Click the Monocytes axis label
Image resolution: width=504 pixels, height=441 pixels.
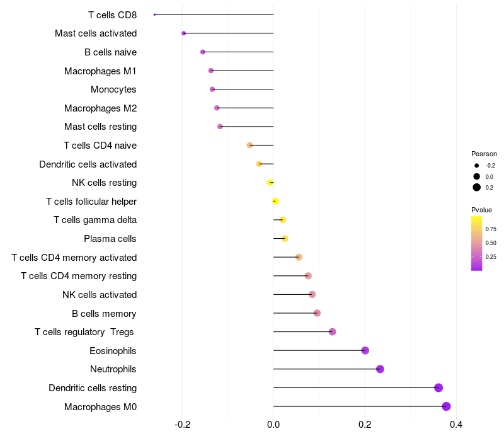tap(113, 89)
